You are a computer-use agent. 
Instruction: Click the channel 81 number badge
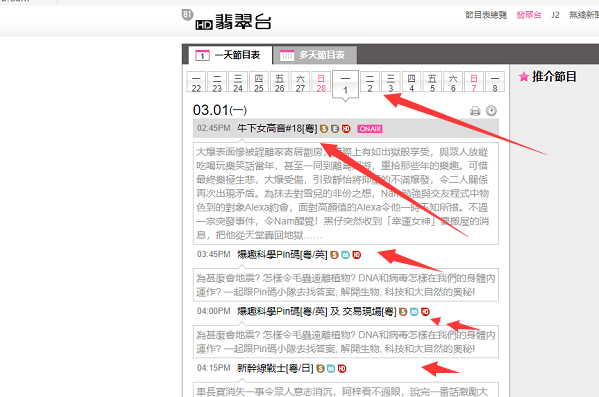[x=187, y=15]
